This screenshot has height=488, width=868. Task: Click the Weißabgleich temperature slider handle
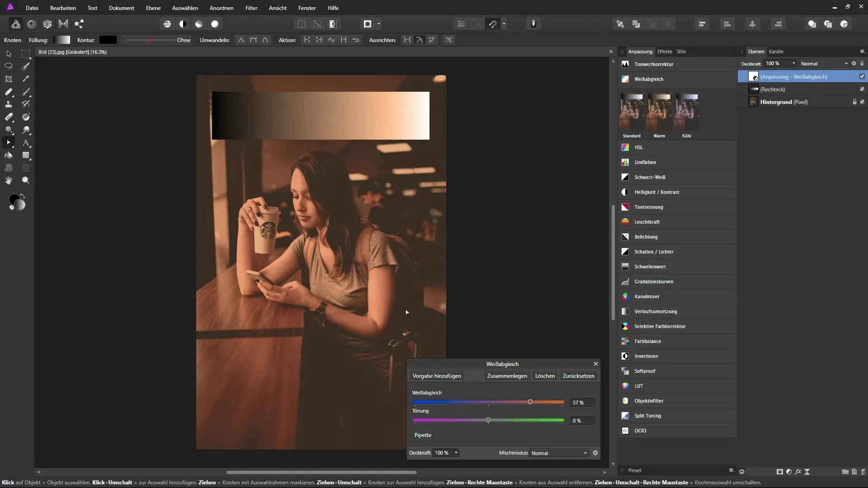[x=530, y=402]
